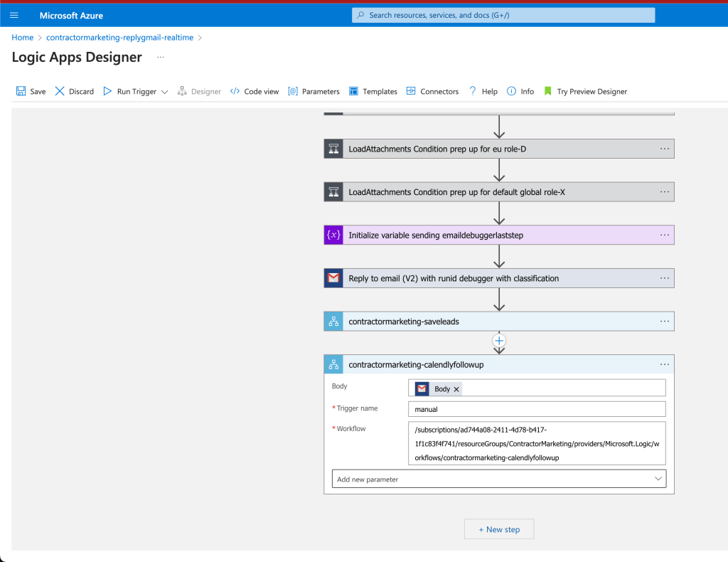Click the scope icon on default global role-X step
Image resolution: width=728 pixels, height=562 pixels.
coord(333,192)
